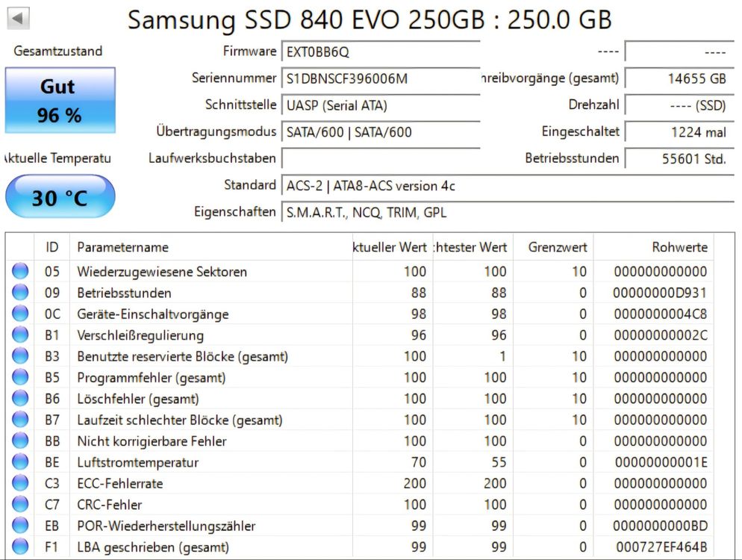Click the 30 °C temperature indicator
The height and width of the screenshot is (560, 742).
tap(60, 197)
